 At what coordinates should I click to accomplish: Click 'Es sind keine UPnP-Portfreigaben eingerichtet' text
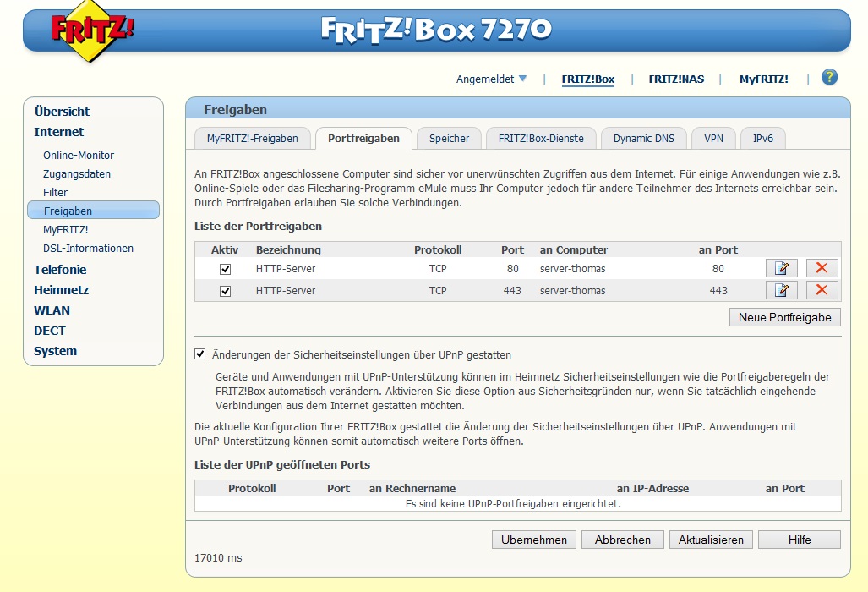pyautogui.click(x=513, y=504)
